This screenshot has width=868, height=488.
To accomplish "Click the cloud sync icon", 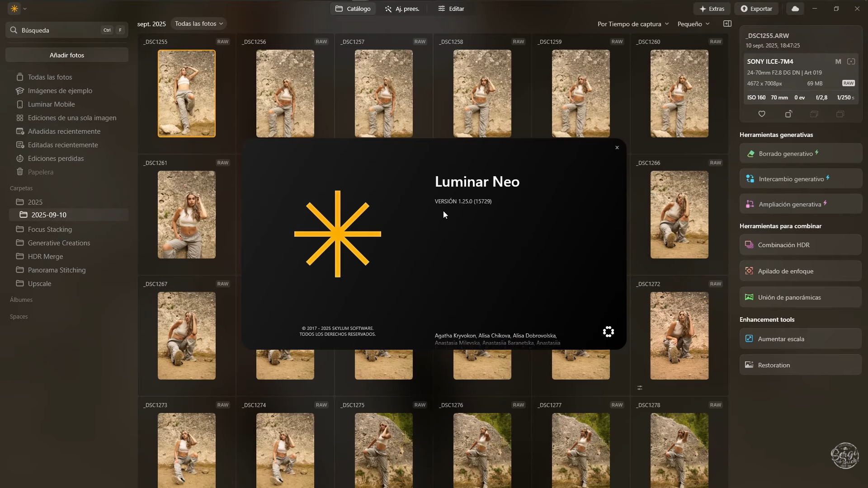I will pos(795,9).
